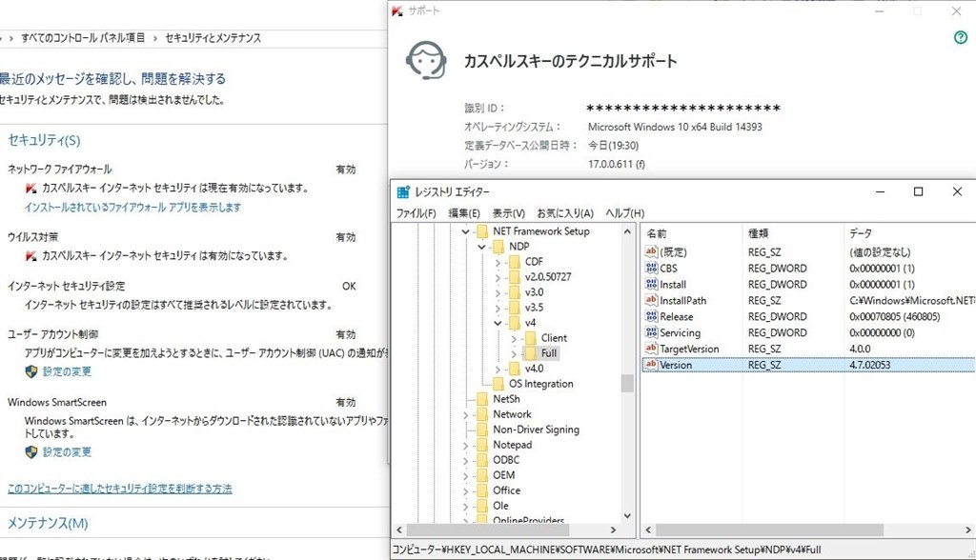Maximize the Registry Editor window
The width and height of the screenshot is (976, 560).
918,191
